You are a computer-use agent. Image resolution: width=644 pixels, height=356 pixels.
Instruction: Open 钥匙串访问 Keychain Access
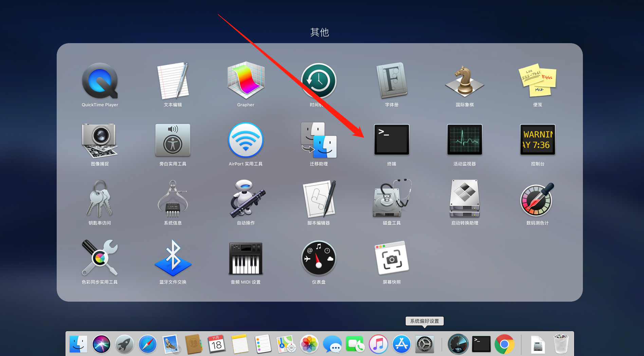tap(100, 199)
